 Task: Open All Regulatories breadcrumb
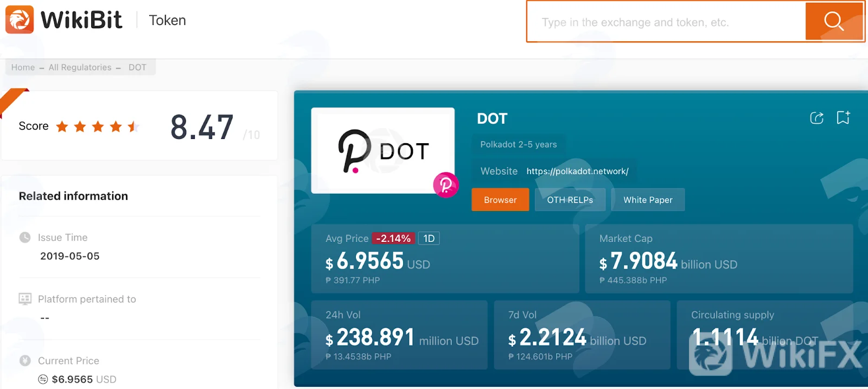point(80,67)
